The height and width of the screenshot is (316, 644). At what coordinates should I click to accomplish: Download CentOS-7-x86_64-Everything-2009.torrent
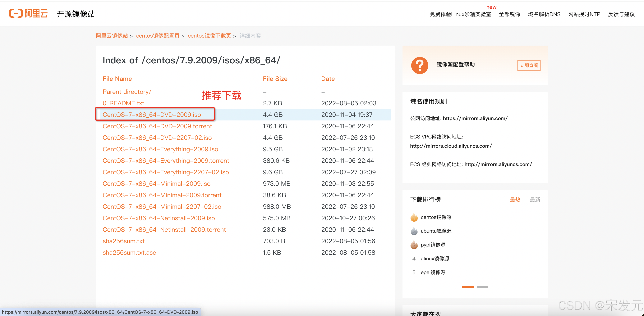click(x=166, y=161)
